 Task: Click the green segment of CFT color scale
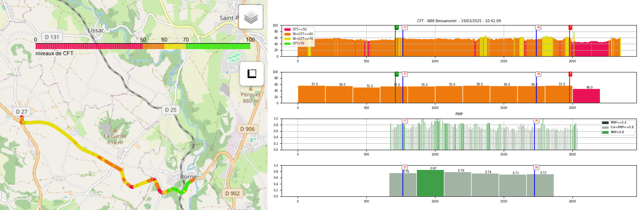click(218, 46)
